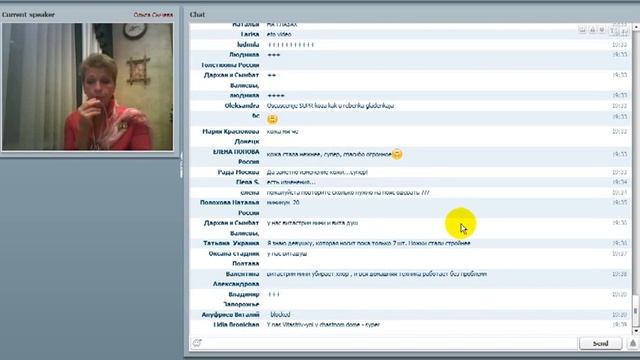
Task: Select the name Oleksandra in chat
Action: click(x=242, y=106)
